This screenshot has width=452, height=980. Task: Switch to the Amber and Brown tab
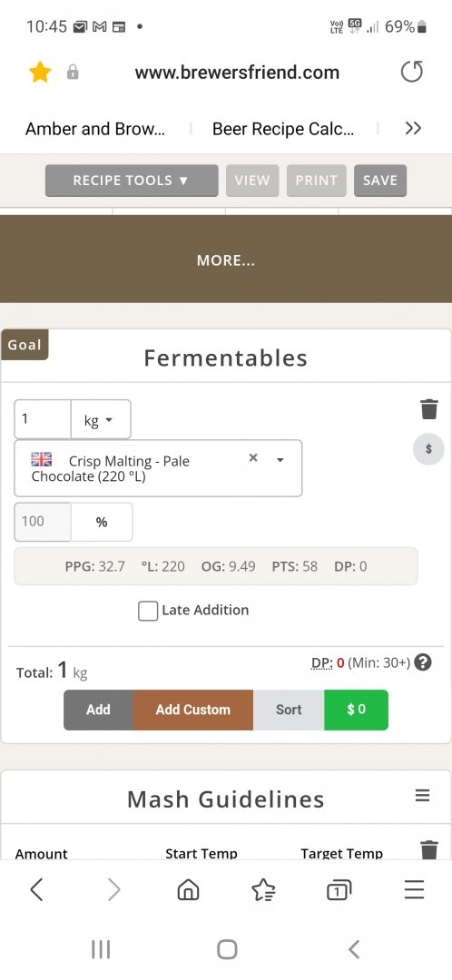95,129
